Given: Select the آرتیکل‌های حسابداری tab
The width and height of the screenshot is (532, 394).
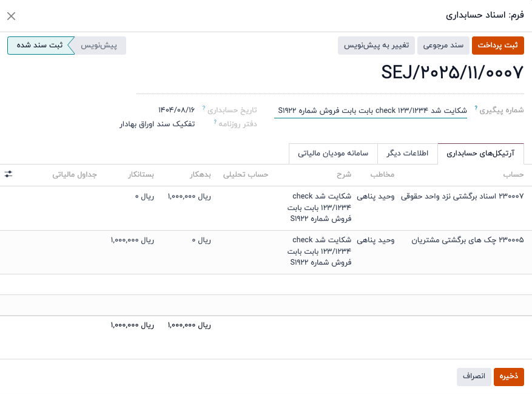Looking at the screenshot, I should (480, 154).
